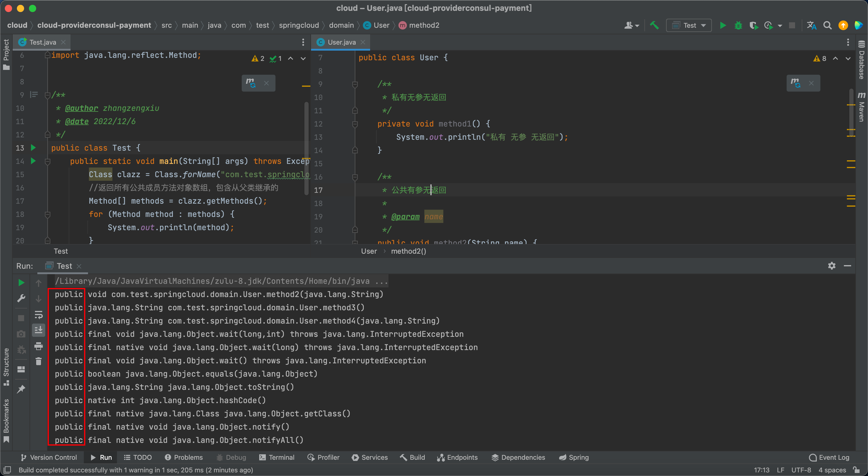Open Test.java editor tab options menu
Screen dimensions: 868x476
coord(303,42)
